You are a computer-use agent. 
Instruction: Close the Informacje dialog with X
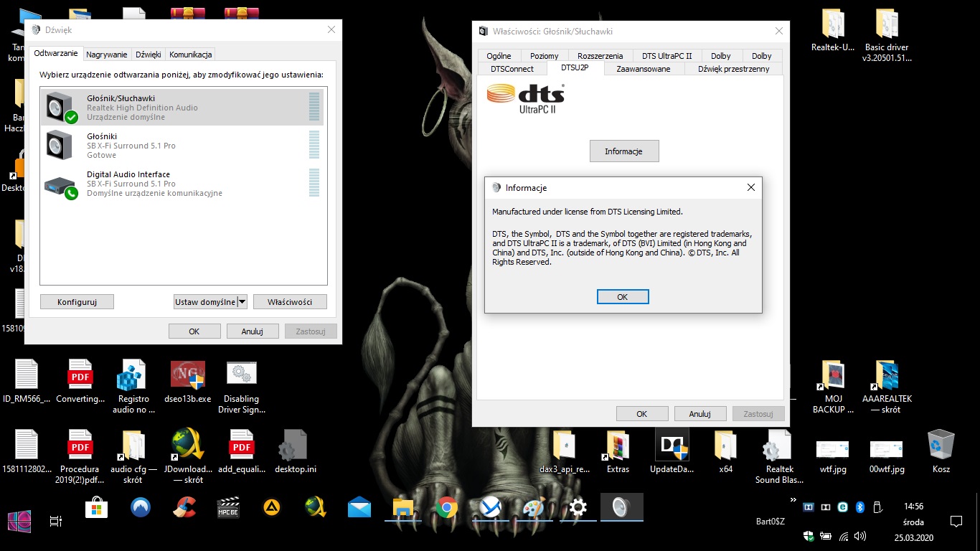click(x=750, y=187)
